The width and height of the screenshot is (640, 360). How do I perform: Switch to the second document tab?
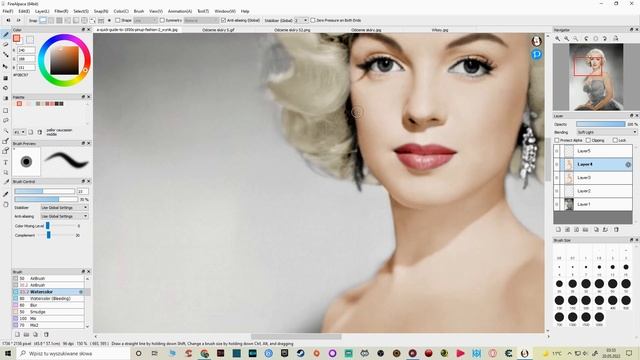click(218, 30)
